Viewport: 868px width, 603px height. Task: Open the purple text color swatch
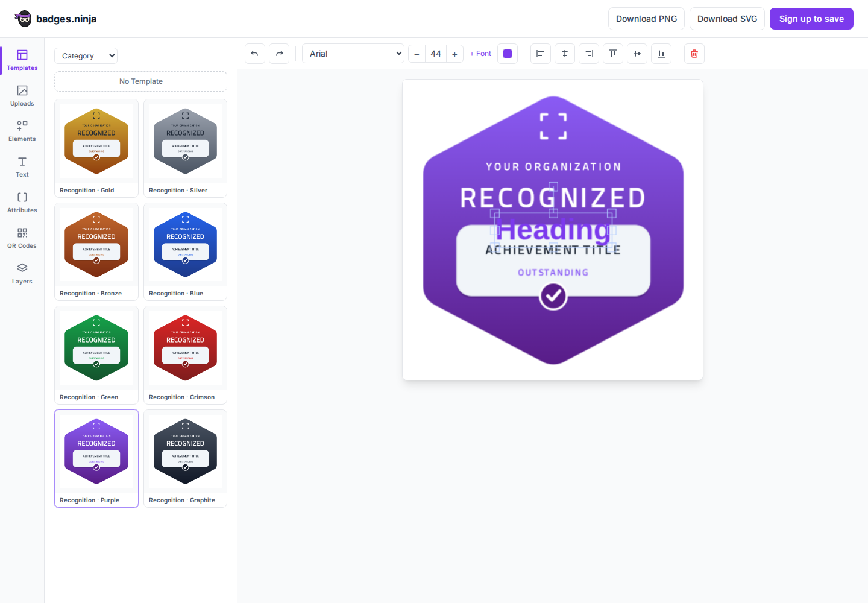click(508, 54)
